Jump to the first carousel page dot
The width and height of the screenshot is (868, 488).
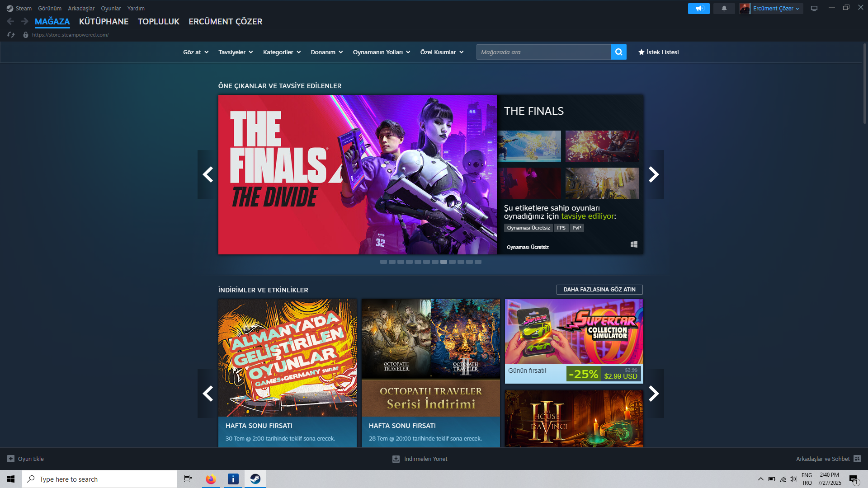pos(383,262)
